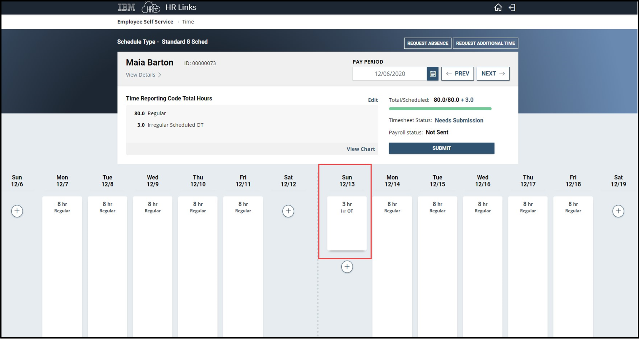Click the HR Links cloud logo
Image resolution: width=644 pixels, height=348 pixels.
(151, 7)
